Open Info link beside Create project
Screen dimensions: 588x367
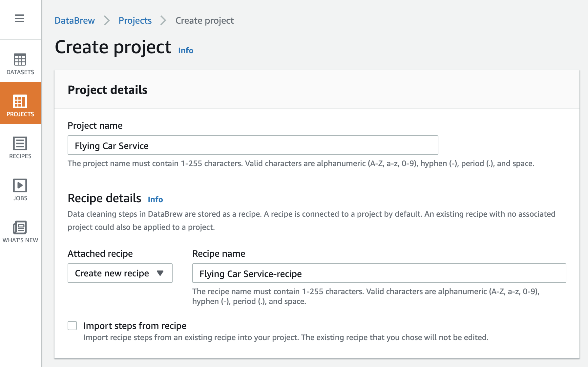click(186, 50)
